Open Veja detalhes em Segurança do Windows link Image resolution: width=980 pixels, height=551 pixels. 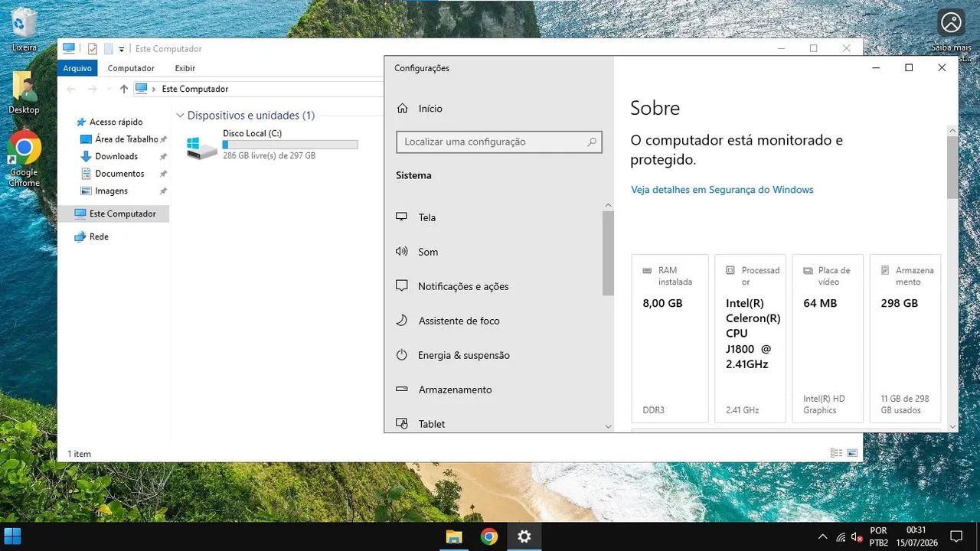point(722,190)
